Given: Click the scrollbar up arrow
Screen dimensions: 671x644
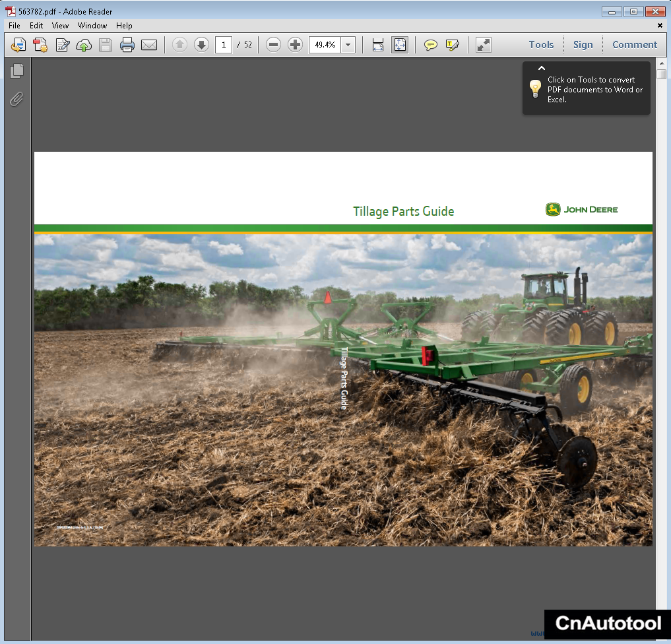Looking at the screenshot, I should coord(662,63).
